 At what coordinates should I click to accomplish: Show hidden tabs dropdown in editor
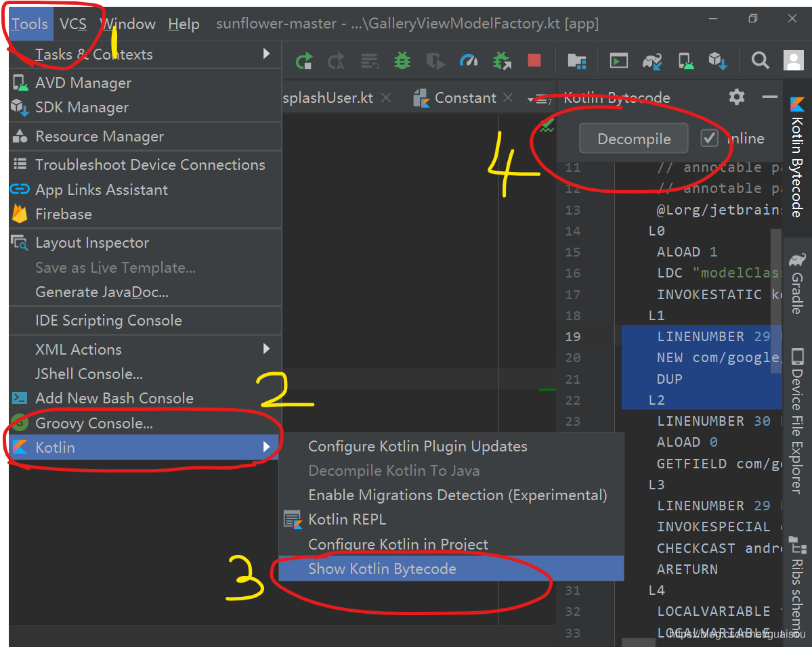539,99
